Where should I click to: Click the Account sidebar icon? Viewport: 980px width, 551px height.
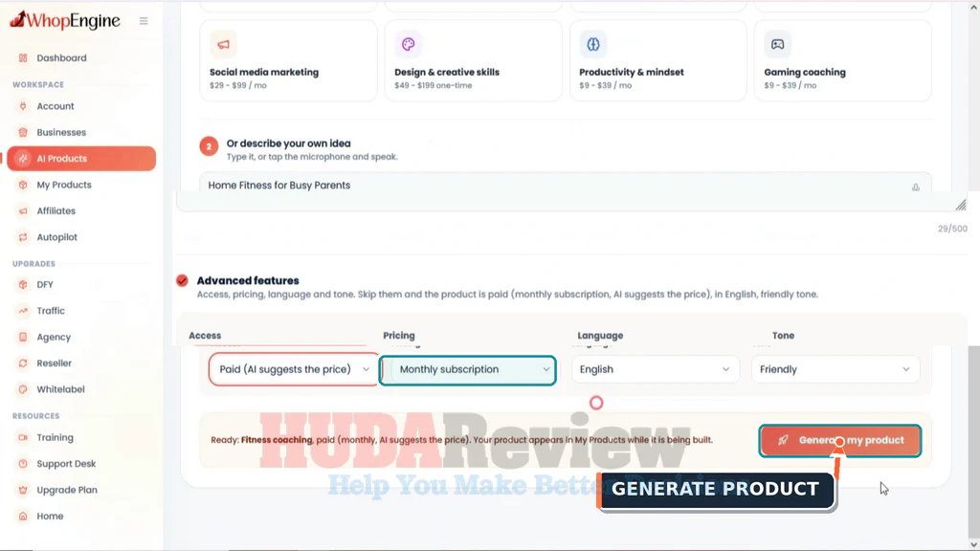[x=23, y=106]
